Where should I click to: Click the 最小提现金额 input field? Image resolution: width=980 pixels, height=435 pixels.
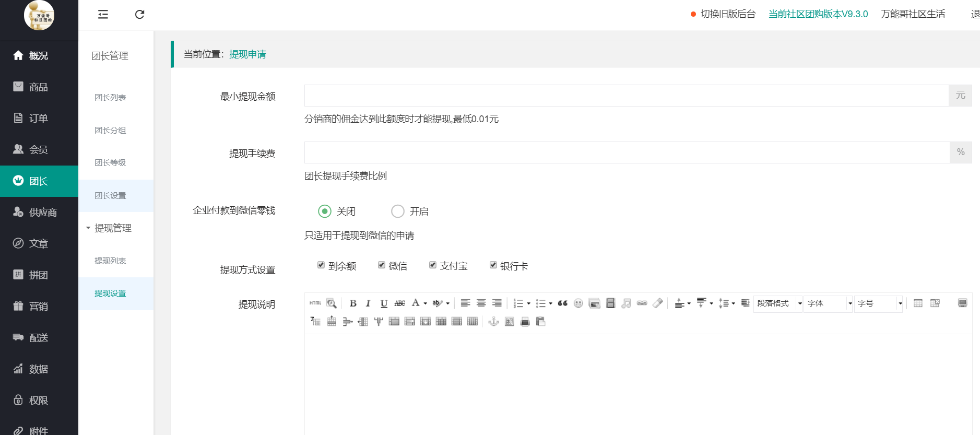pos(626,96)
